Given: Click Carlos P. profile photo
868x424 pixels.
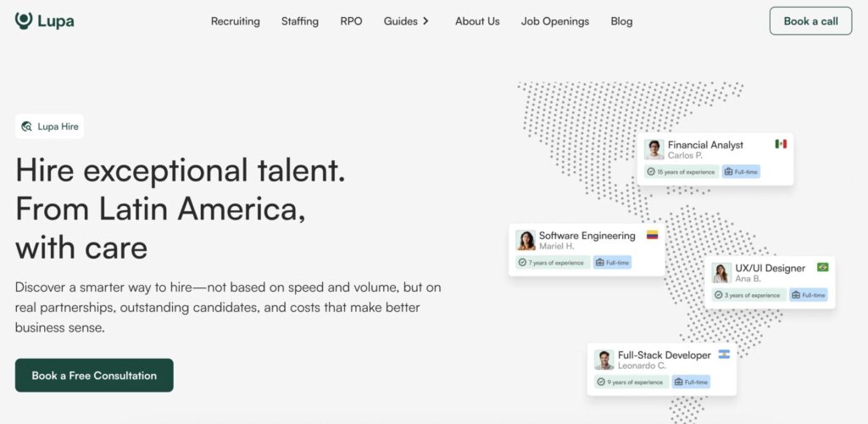Looking at the screenshot, I should coord(654,150).
